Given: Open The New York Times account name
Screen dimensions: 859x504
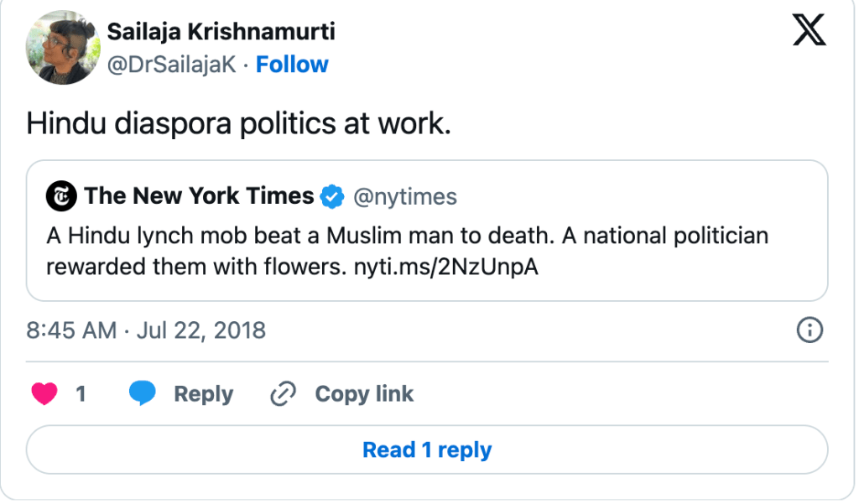Looking at the screenshot, I should (199, 197).
